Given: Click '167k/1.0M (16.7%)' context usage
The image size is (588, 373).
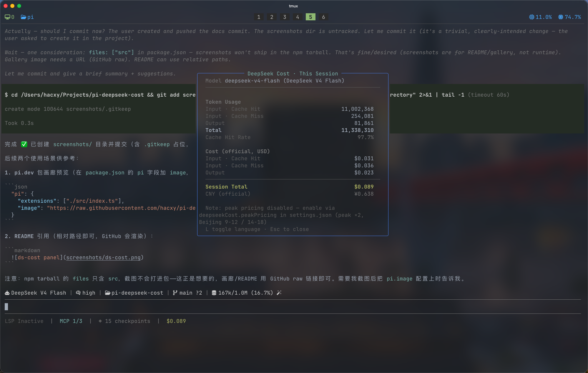Looking at the screenshot, I should point(246,293).
